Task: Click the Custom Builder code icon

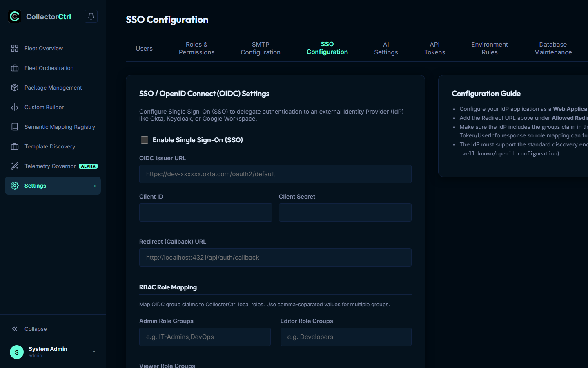Action: pos(15,107)
